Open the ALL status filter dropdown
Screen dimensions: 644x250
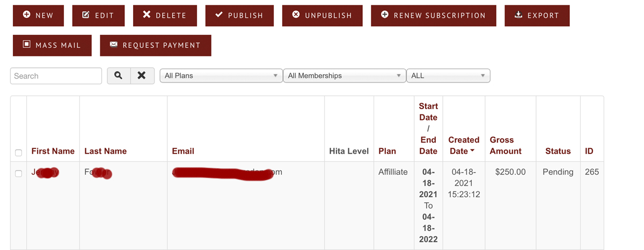pyautogui.click(x=448, y=76)
